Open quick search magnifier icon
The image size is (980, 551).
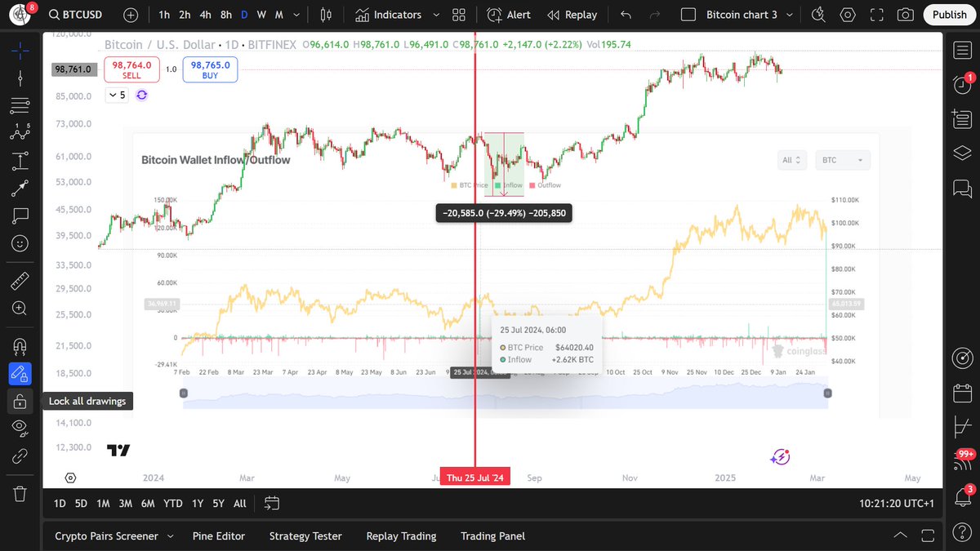pos(818,15)
